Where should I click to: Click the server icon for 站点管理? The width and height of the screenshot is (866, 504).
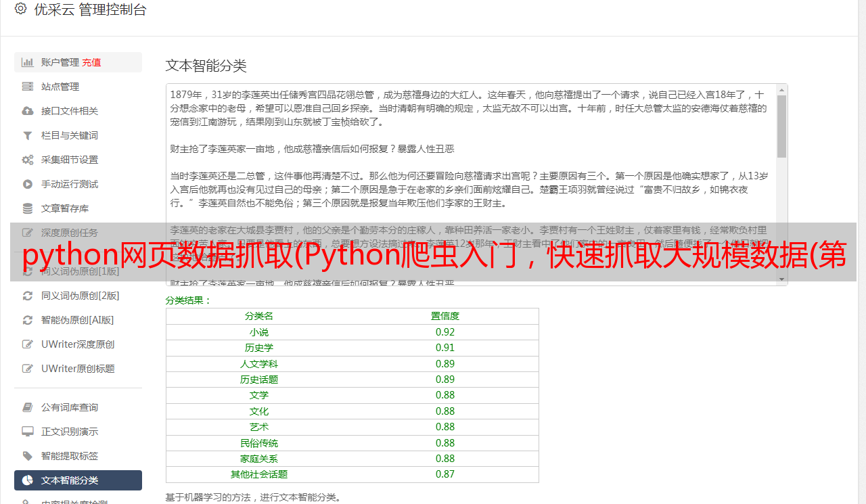(28, 87)
